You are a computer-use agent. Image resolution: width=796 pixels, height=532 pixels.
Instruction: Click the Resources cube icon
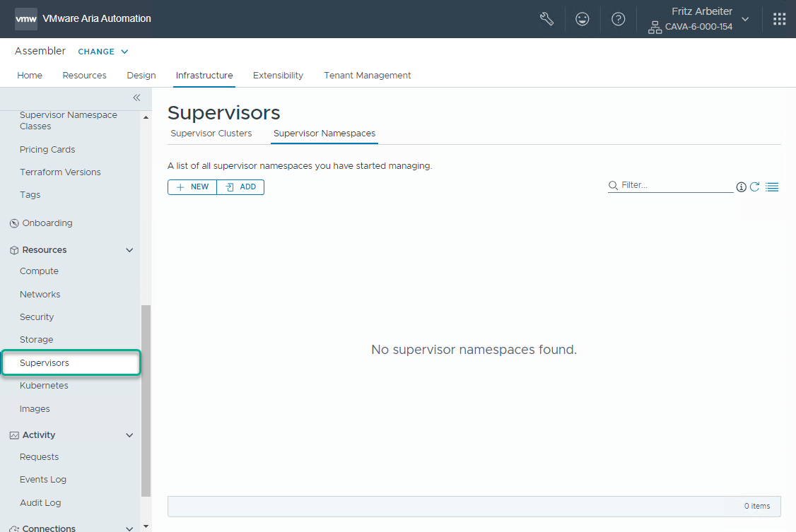click(14, 250)
